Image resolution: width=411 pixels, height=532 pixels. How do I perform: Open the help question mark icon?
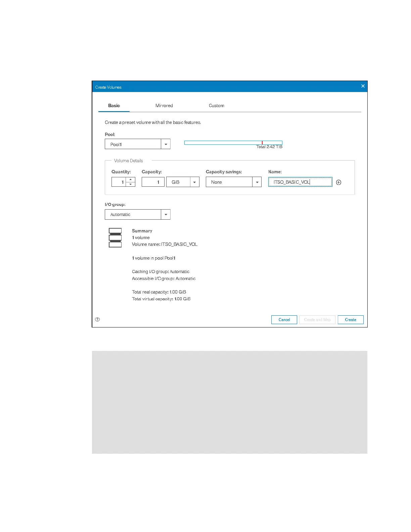[x=97, y=319]
